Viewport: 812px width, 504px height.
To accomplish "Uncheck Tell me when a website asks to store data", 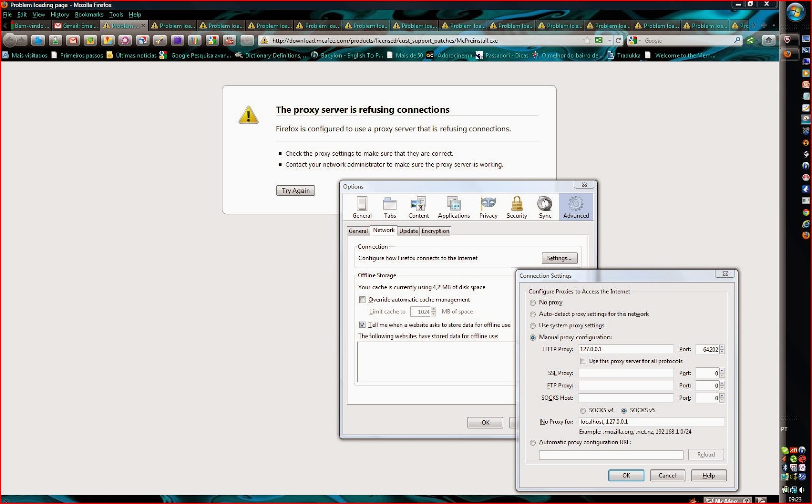I will point(362,325).
